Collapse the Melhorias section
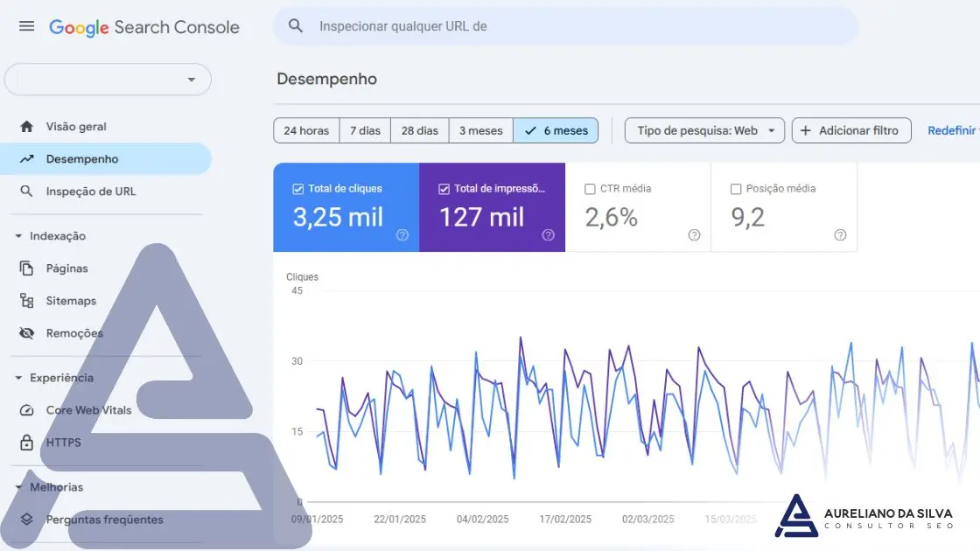The height and width of the screenshot is (551, 980). 18,487
